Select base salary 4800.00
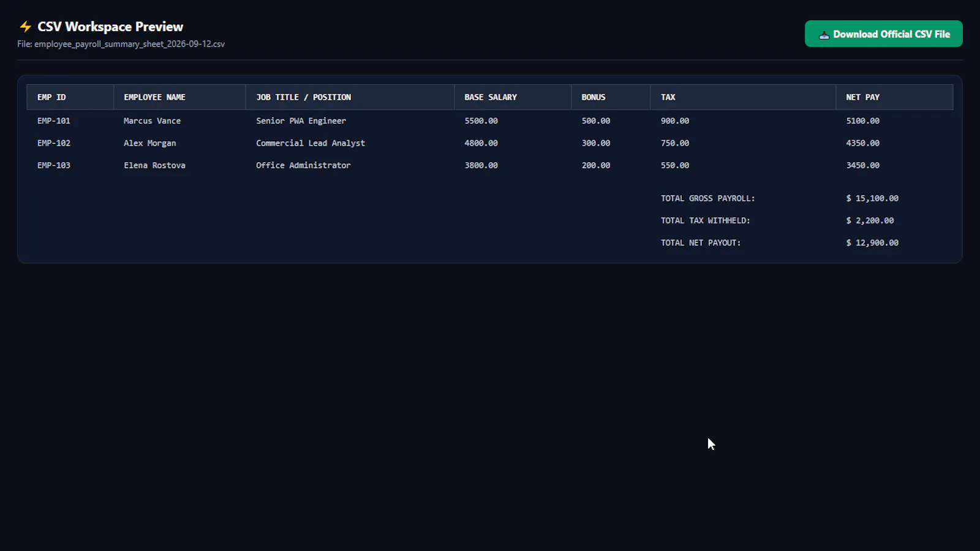Viewport: 980px width, 551px height. click(x=481, y=143)
